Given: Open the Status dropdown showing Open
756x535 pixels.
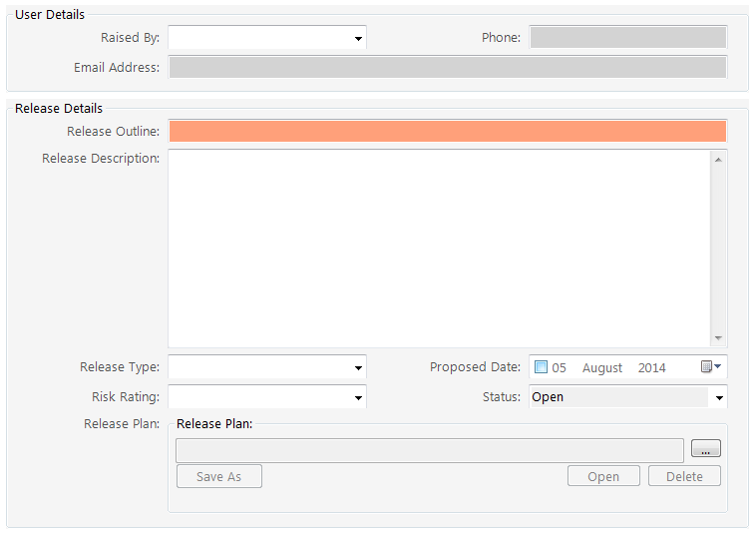Looking at the screenshot, I should [627, 397].
